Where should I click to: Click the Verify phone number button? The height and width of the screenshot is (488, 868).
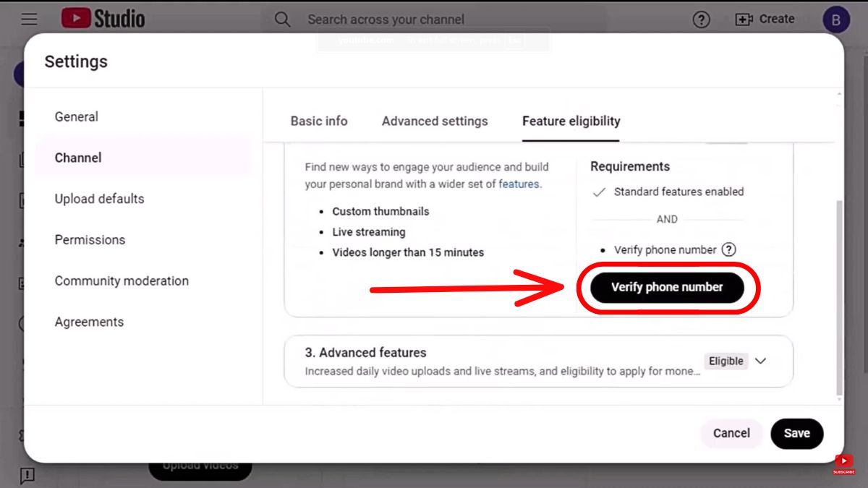pos(667,287)
